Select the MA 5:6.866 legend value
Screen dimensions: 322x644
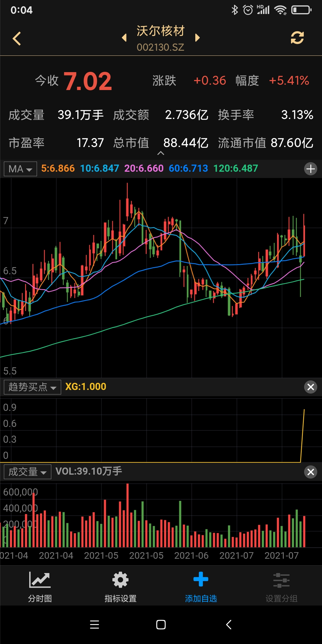(58, 168)
